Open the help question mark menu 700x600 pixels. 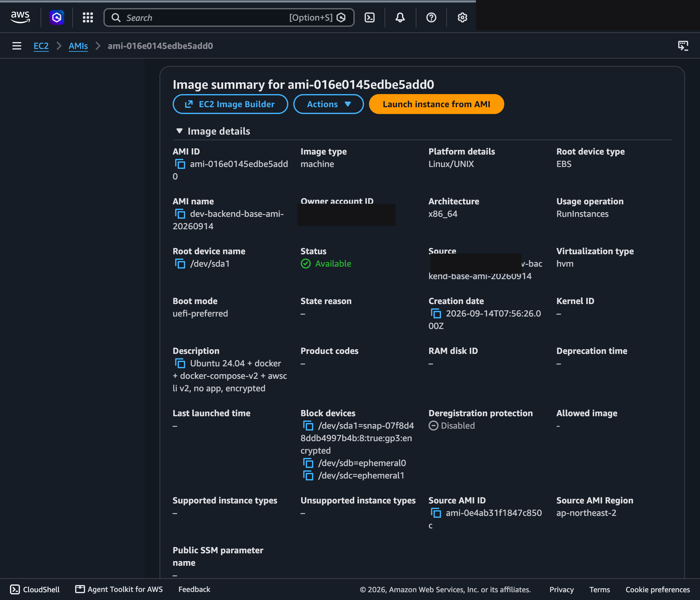coord(431,17)
